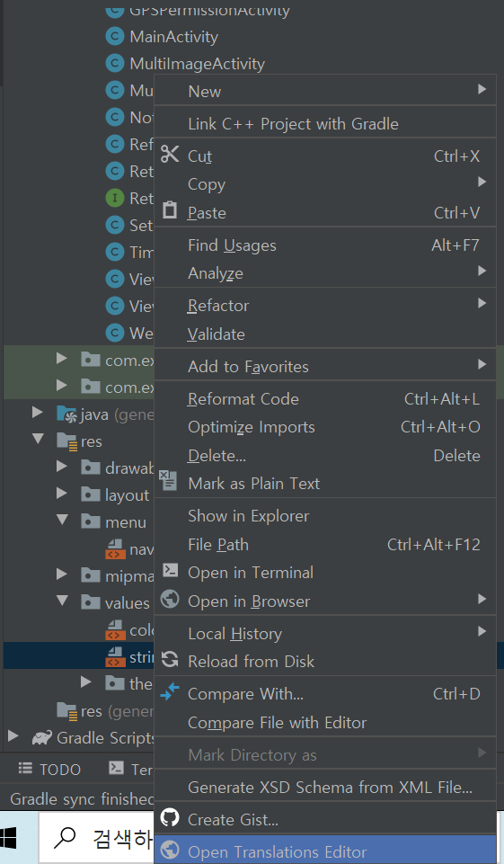Click the Create Gist GitHub icon

pos(170,818)
